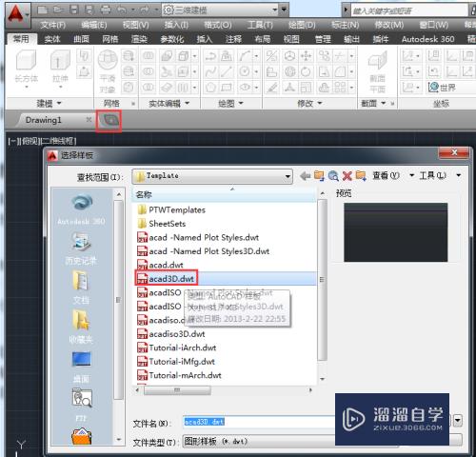The width and height of the screenshot is (476, 457).
Task: Open the Look in Template dropdown
Action: 288,176
